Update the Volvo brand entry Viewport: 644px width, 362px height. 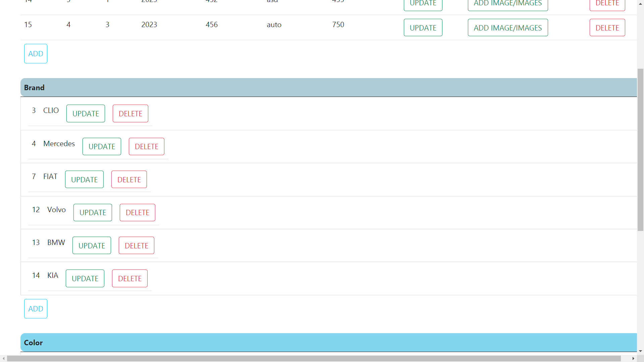pyautogui.click(x=93, y=213)
